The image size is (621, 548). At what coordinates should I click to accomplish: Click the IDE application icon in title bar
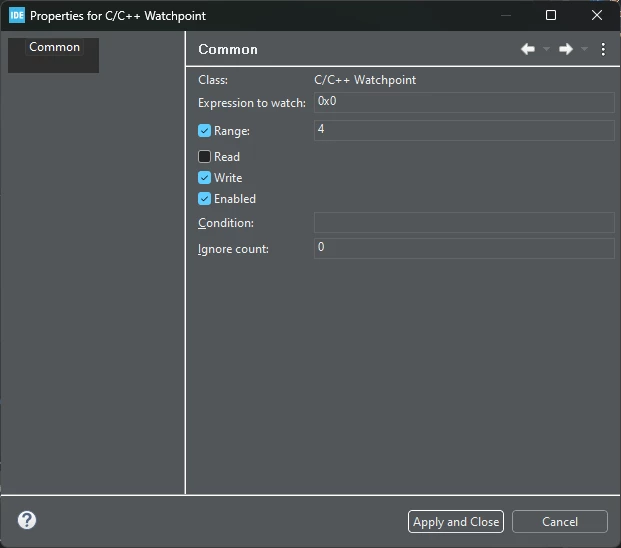[x=17, y=15]
